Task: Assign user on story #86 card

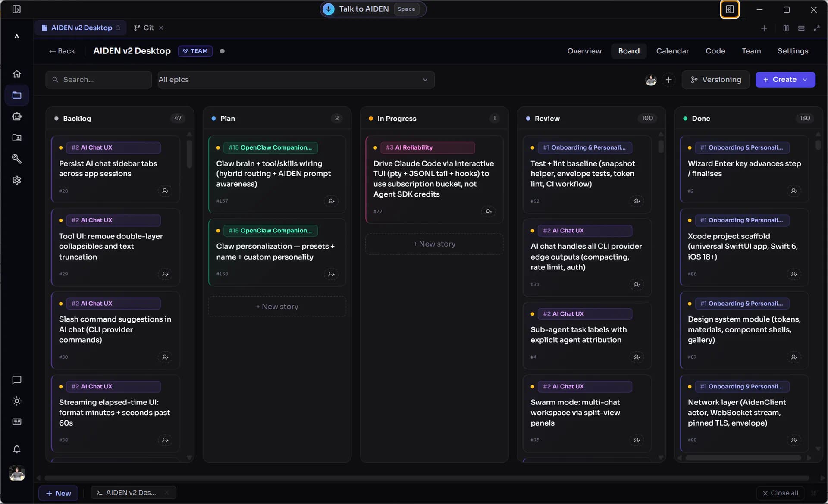Action: [x=794, y=274]
